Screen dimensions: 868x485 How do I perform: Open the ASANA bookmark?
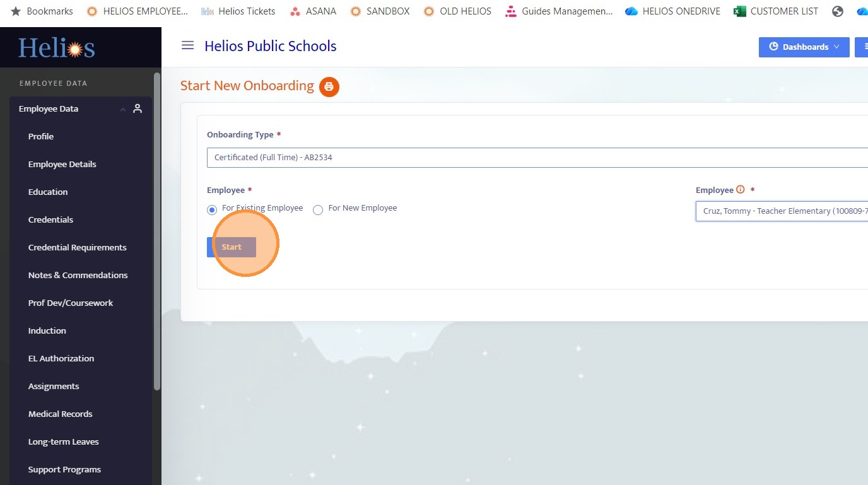313,11
